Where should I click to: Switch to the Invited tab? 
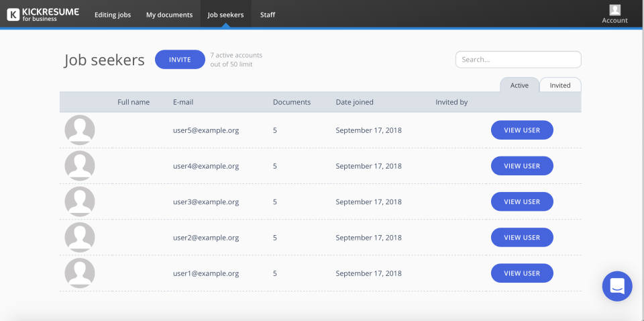tap(560, 85)
